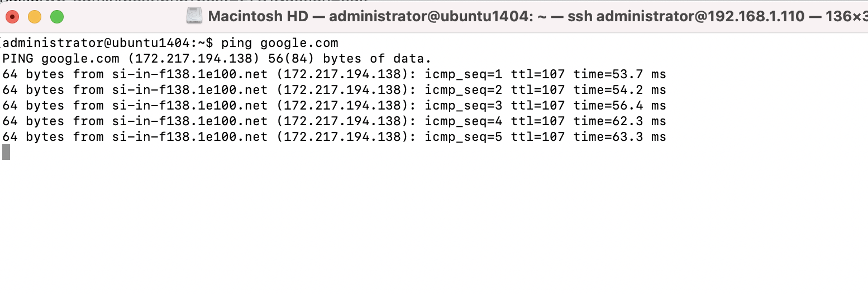Click the 'ping google.com' command text
The height and width of the screenshot is (294, 868).
280,43
